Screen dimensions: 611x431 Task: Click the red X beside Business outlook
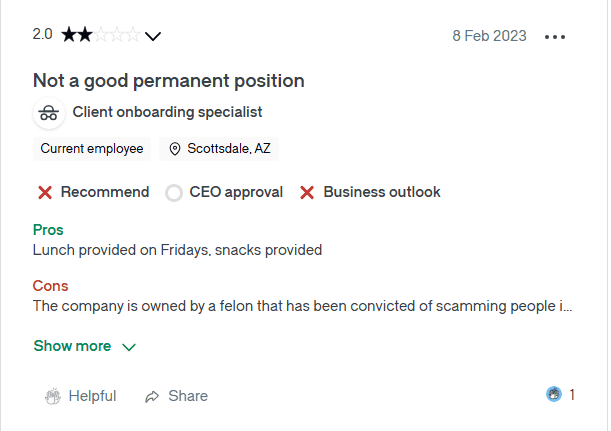click(x=308, y=193)
